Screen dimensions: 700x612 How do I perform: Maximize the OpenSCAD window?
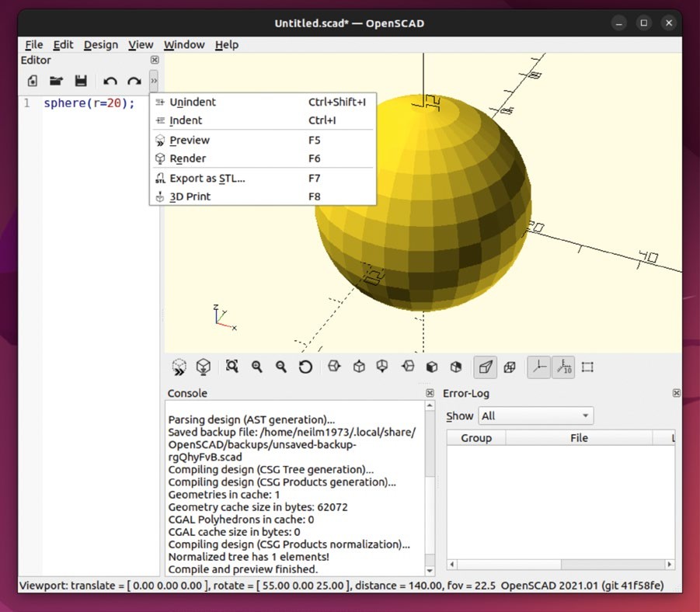tap(644, 23)
